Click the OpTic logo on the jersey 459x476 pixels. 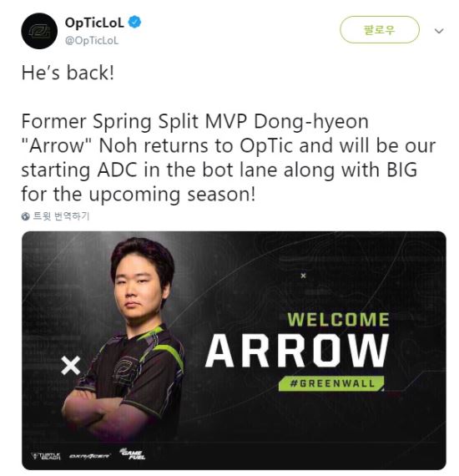(x=126, y=368)
